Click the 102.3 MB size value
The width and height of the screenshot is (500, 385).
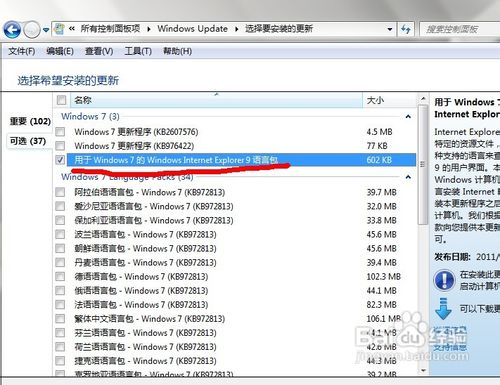[383, 277]
